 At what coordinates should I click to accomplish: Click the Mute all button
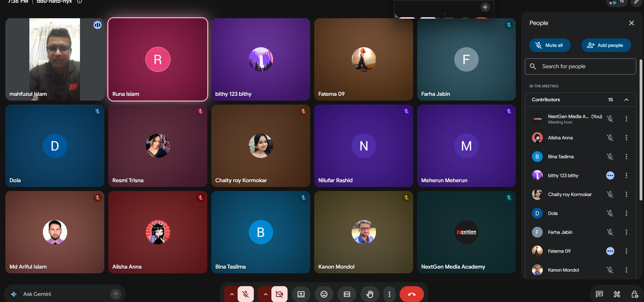550,45
